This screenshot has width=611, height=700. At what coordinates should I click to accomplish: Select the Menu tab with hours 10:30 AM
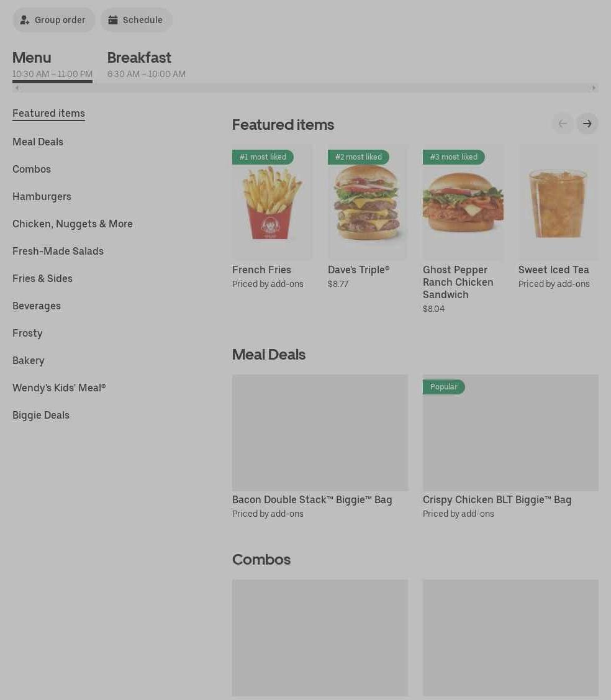click(52, 65)
